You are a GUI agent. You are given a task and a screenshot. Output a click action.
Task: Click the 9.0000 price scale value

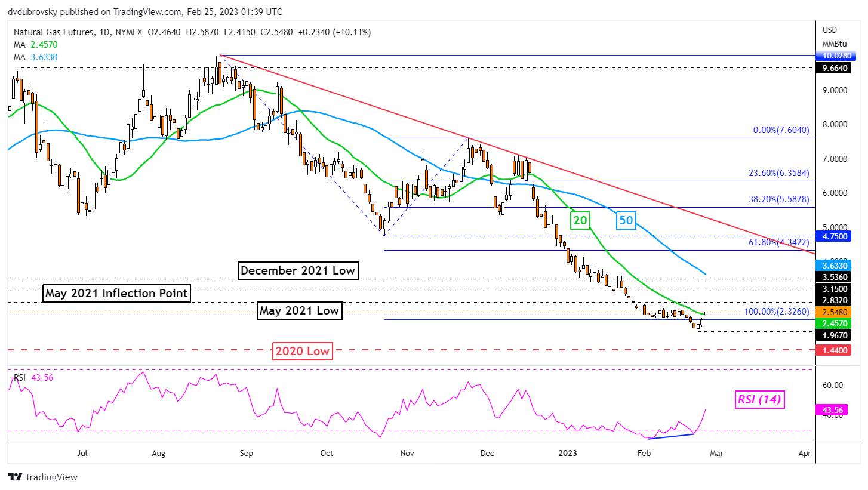836,90
